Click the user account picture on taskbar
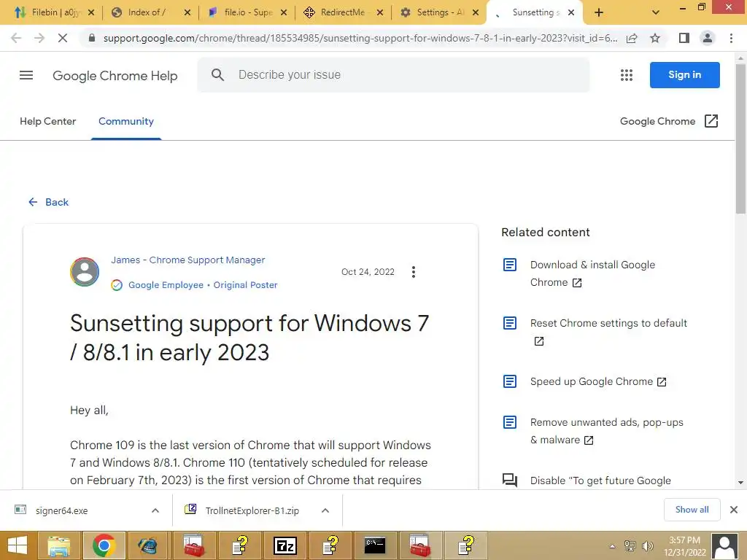The height and width of the screenshot is (560, 747). 724,545
